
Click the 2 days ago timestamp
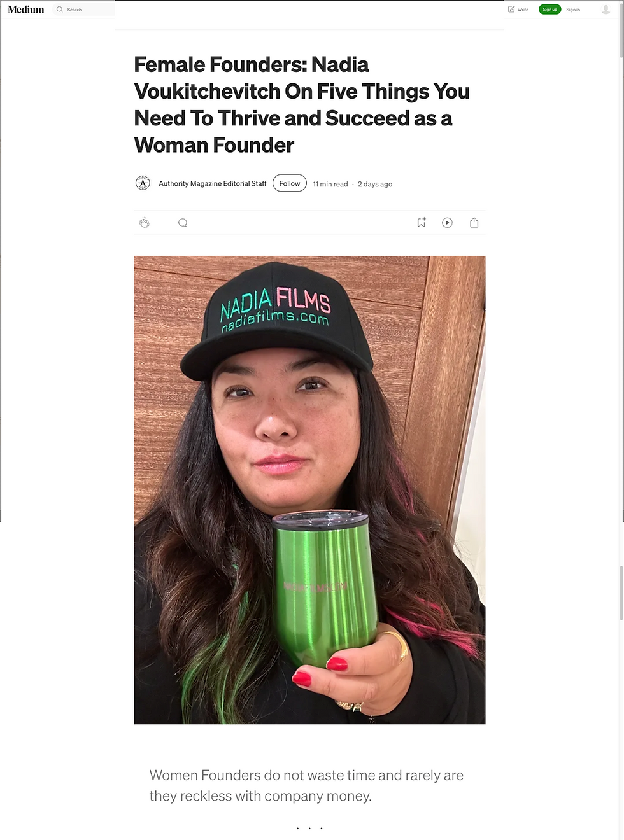coord(375,184)
